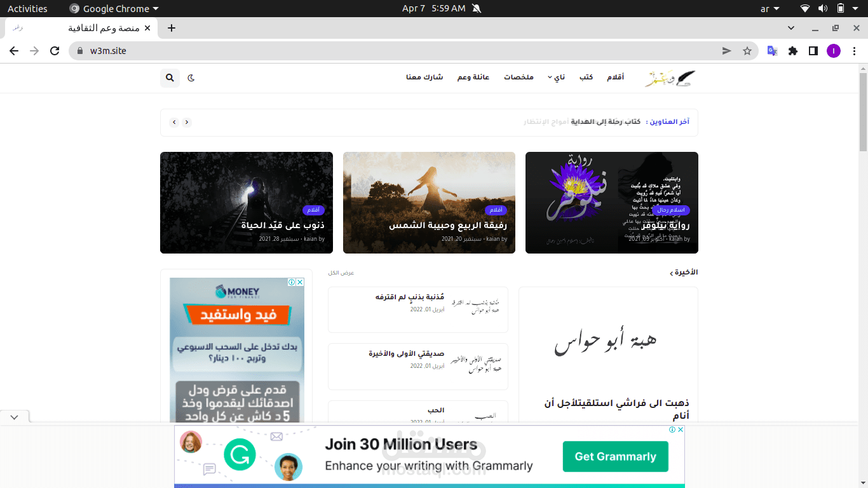Open the Extensions puzzle icon
The image size is (868, 488).
[x=793, y=51]
